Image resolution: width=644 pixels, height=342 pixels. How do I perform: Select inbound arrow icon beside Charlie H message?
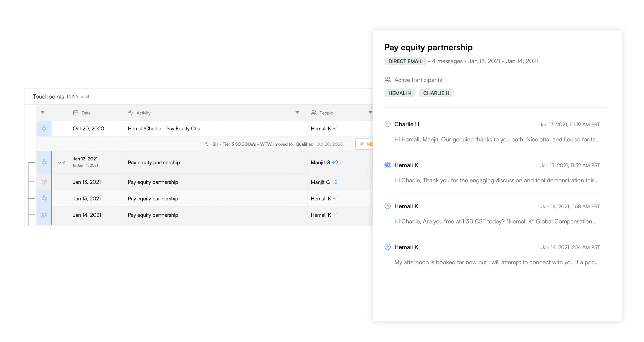[x=387, y=124]
